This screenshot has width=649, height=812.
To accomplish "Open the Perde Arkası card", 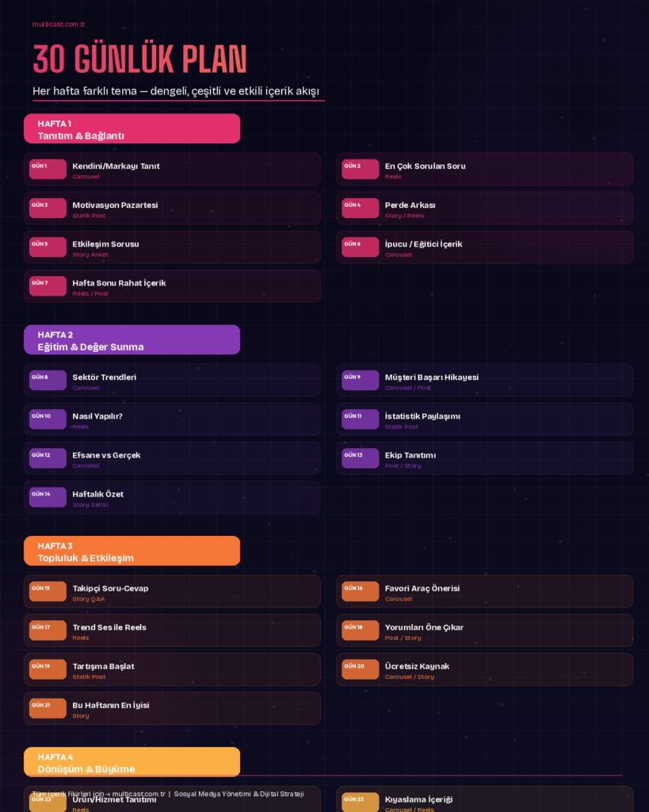I will coord(484,209).
